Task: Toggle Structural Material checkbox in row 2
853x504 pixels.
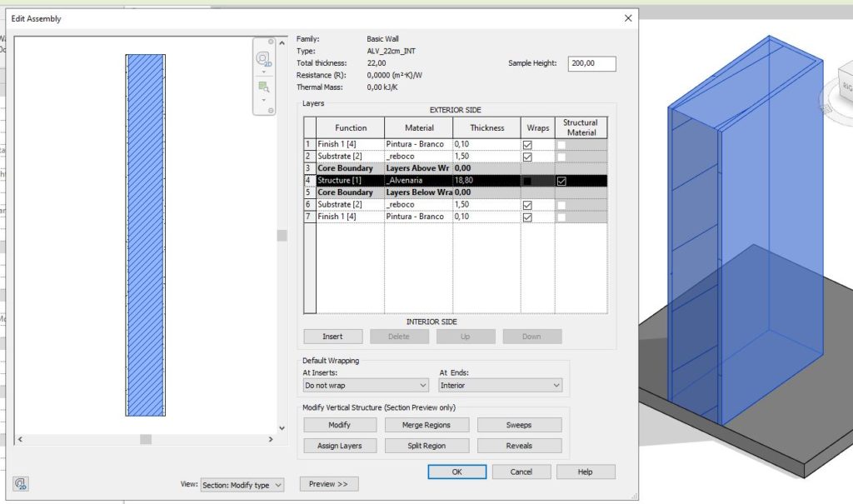Action: (x=561, y=157)
